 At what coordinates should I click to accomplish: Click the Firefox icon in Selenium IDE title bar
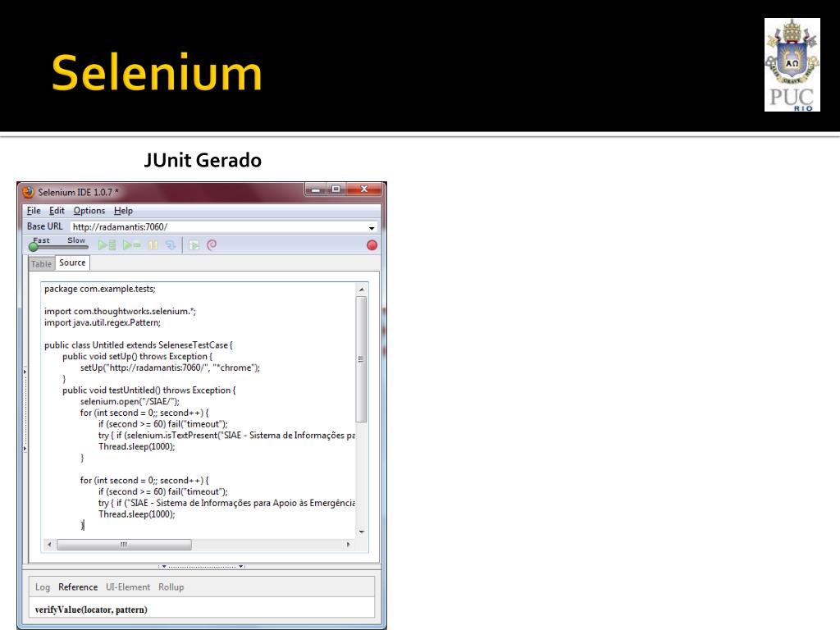pyautogui.click(x=29, y=192)
